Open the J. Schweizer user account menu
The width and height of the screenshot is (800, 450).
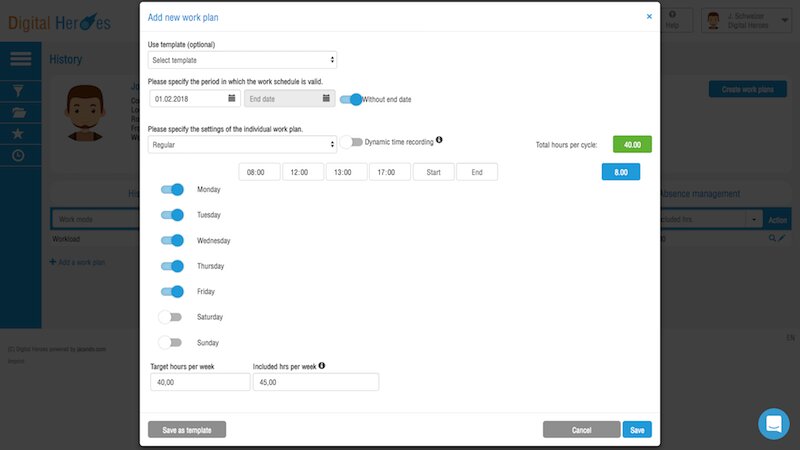pos(747,21)
